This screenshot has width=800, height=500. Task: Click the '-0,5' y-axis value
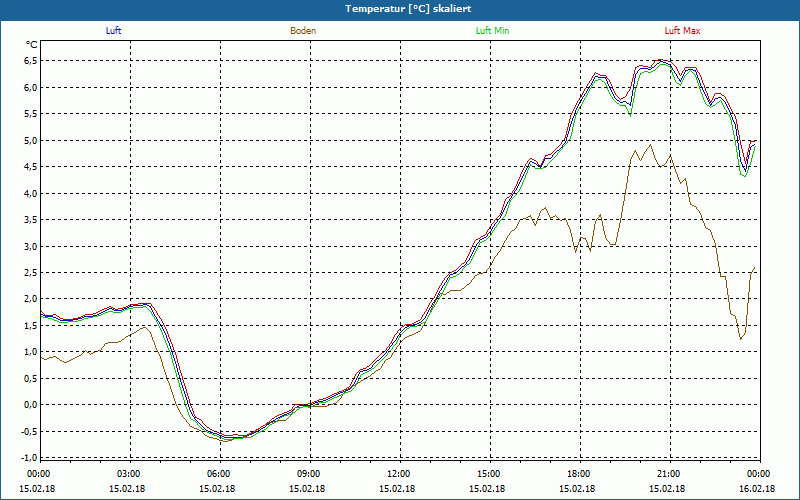coord(29,432)
